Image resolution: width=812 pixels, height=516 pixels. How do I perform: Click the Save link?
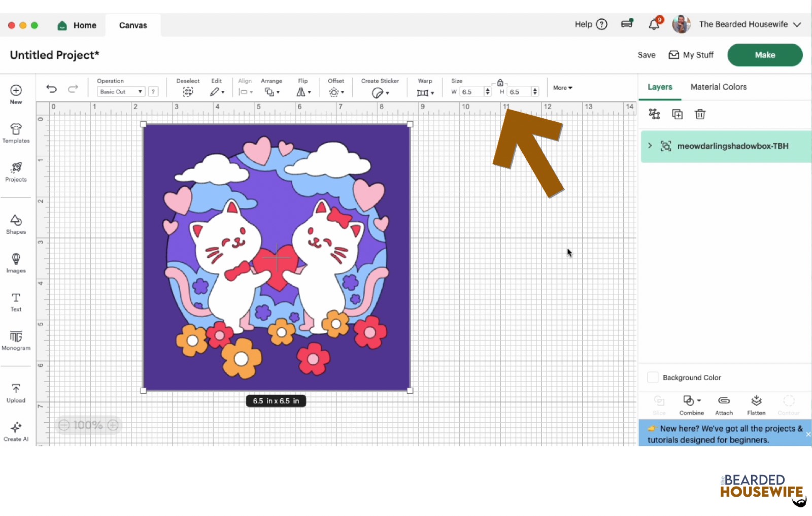646,55
